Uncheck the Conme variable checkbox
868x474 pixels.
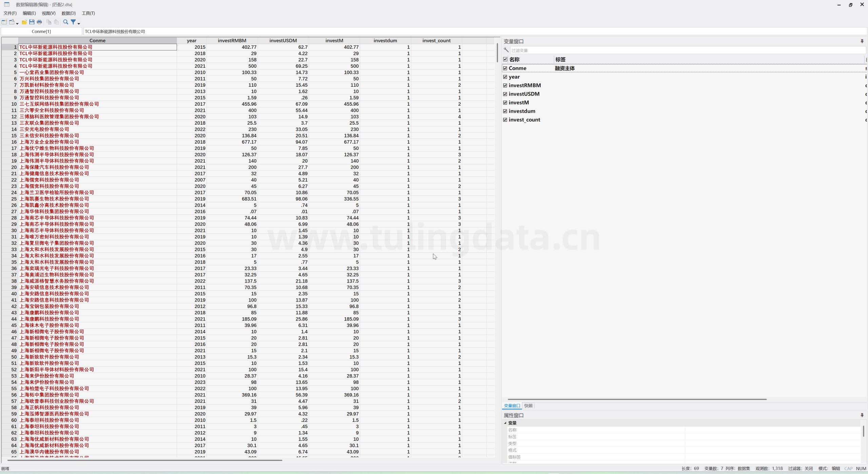505,68
